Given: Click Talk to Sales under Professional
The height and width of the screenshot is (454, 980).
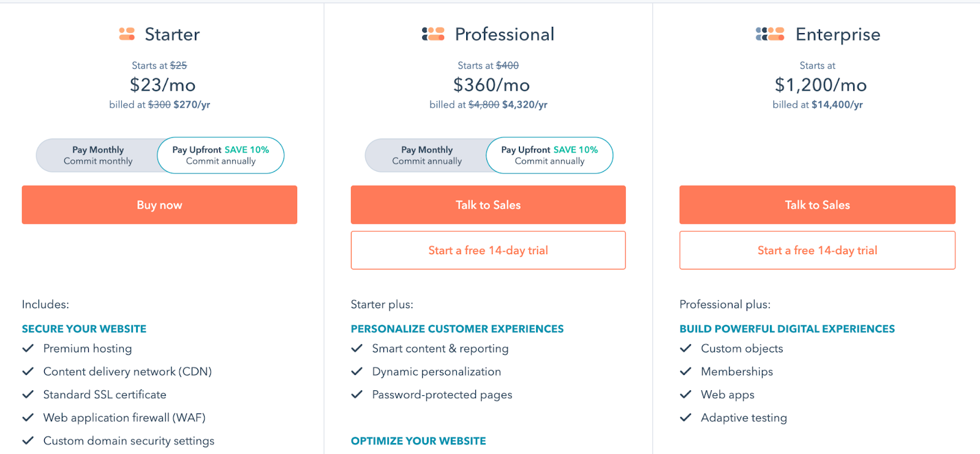Looking at the screenshot, I should [488, 205].
